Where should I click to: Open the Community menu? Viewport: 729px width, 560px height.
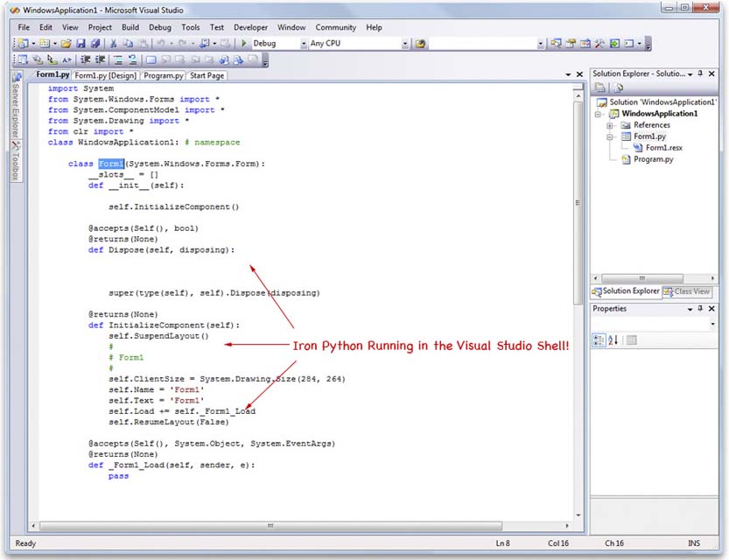335,27
